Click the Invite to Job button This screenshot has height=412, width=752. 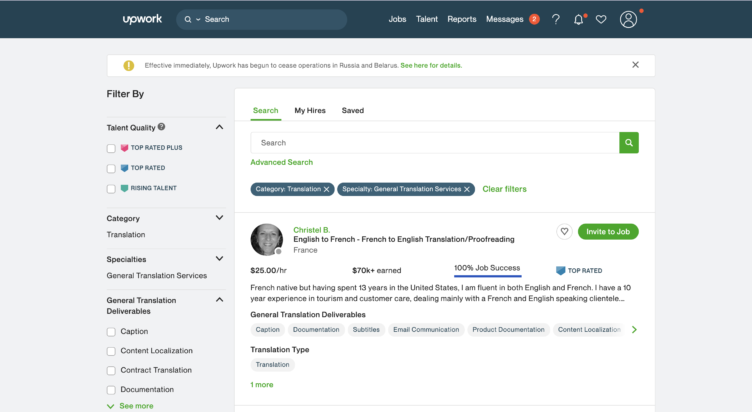608,231
